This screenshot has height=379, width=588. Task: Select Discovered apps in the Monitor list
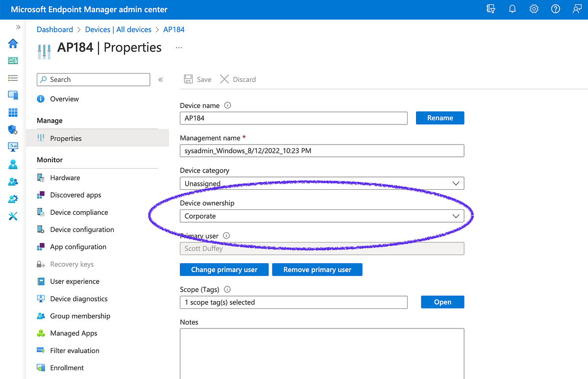(75, 195)
